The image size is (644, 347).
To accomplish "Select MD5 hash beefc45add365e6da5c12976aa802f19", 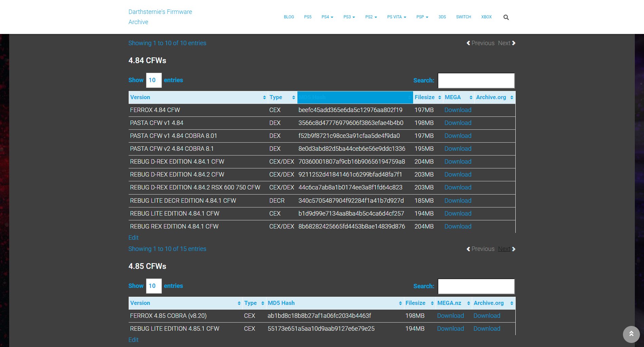I will 350,110.
